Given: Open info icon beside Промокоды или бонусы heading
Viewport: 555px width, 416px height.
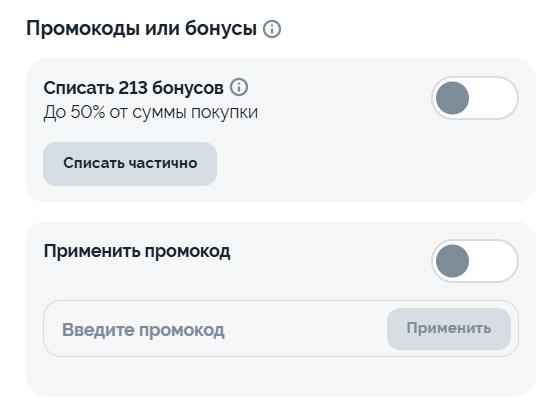Looking at the screenshot, I should 272,29.
